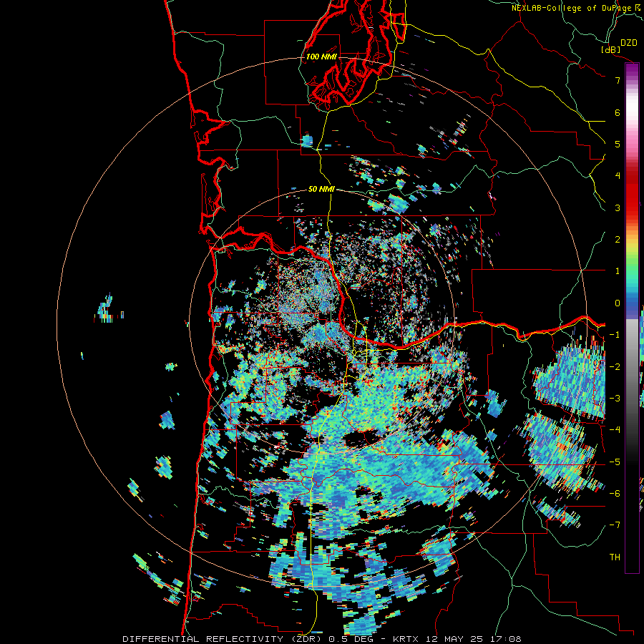Click the 0 value on the color scale
This screenshot has width=644, height=644.
618,303
